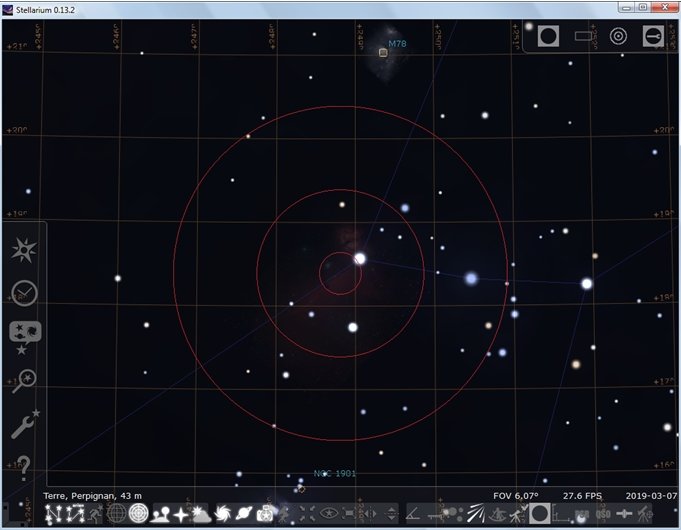Click the 2019-03-07 date text
Screen dimensions: 681x530
(x=651, y=496)
